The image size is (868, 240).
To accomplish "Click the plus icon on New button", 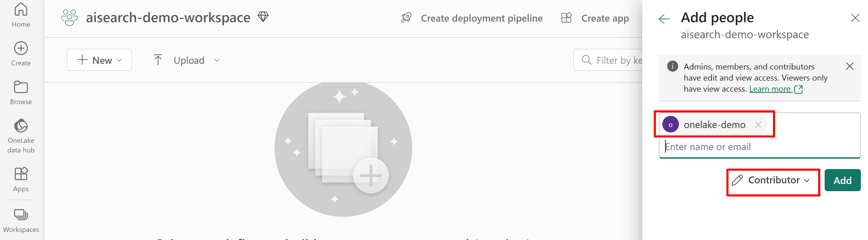I will coord(82,60).
